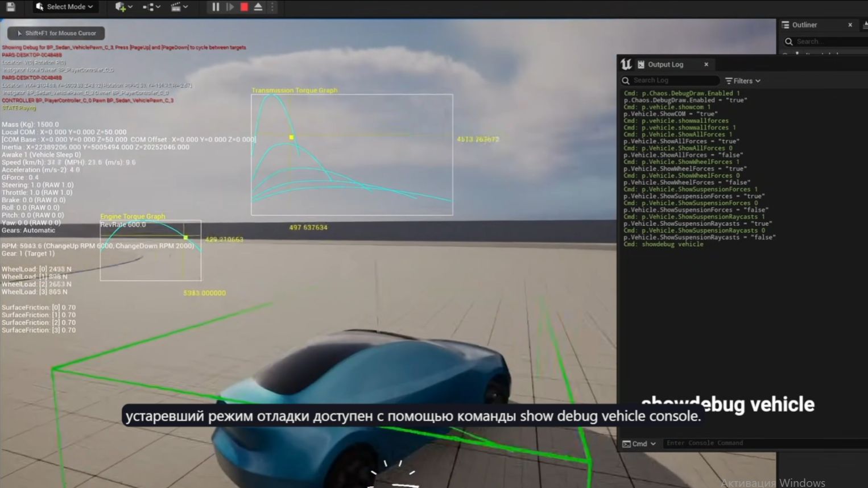Open the Filters dropdown in Output Log
The image size is (868, 488).
coord(743,81)
